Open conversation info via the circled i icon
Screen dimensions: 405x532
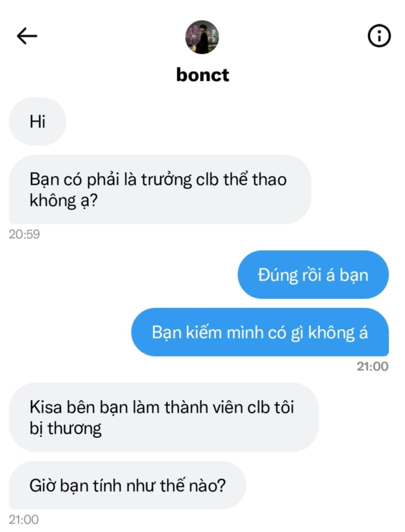click(x=379, y=36)
